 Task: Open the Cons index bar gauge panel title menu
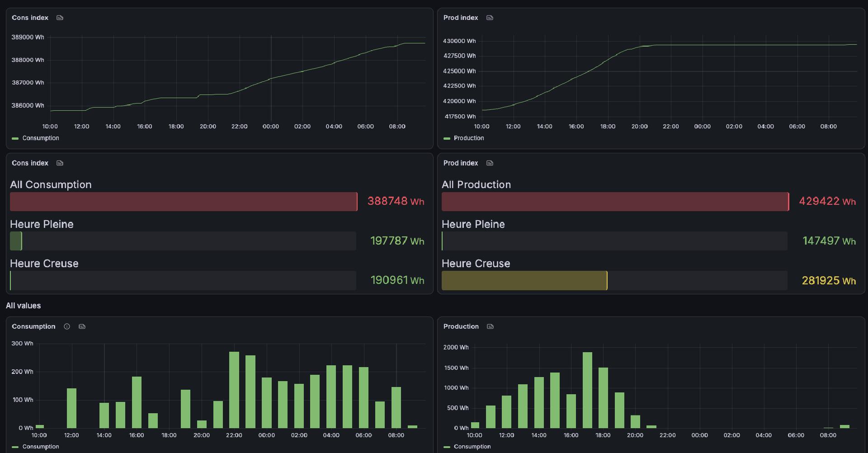pos(30,163)
